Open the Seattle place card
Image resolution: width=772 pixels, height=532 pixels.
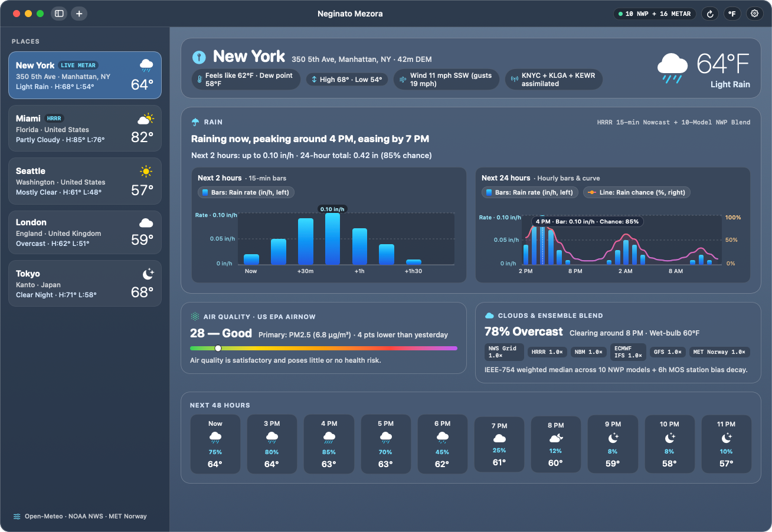click(x=85, y=181)
